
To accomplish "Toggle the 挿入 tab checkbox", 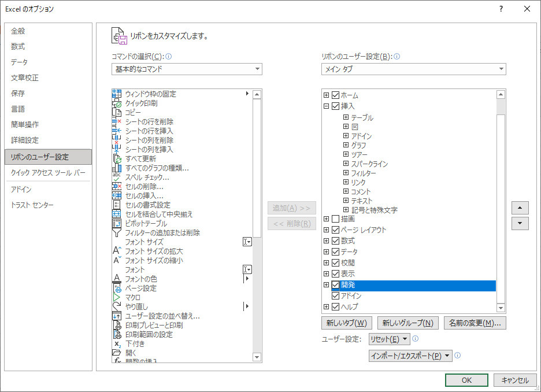I will 335,106.
